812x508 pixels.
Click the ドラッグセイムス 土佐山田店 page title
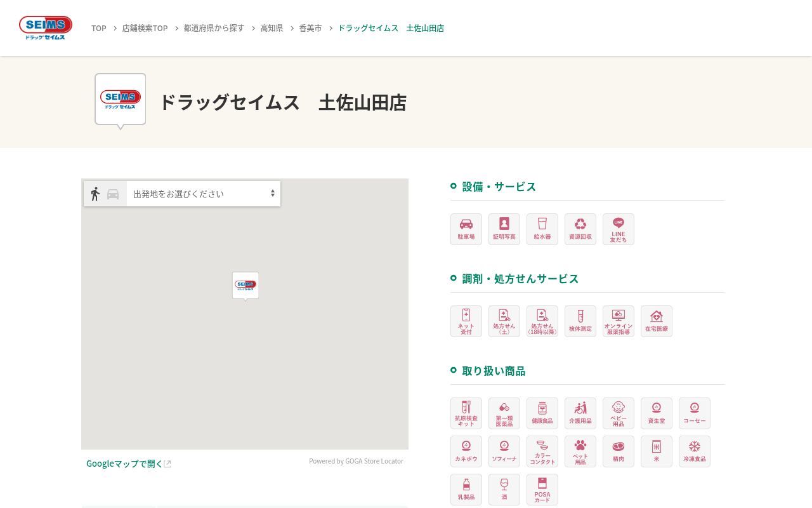click(282, 102)
